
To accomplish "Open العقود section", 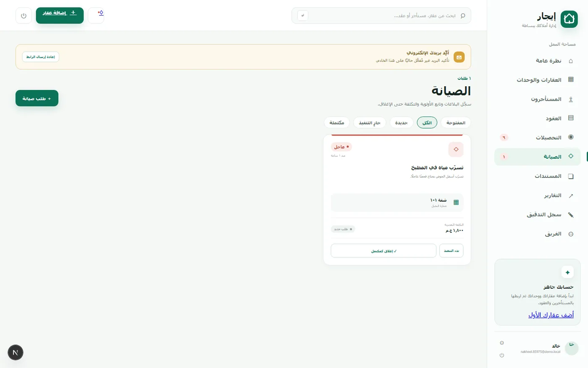I will pos(538,119).
